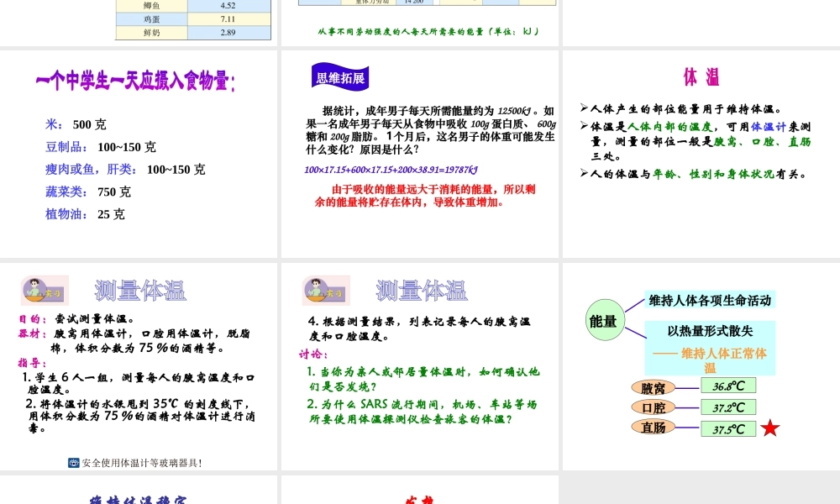Click the 腋窝 oval label
This screenshot has height=504, width=840.
coord(653,388)
